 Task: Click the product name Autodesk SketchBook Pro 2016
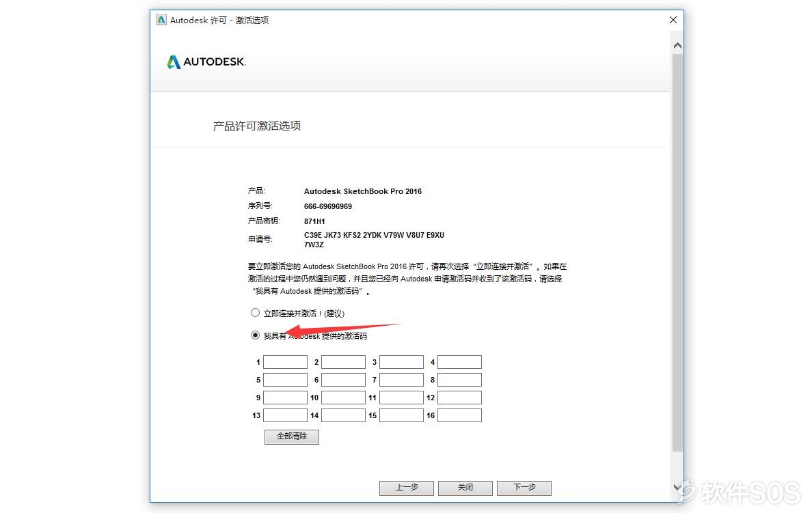(362, 191)
